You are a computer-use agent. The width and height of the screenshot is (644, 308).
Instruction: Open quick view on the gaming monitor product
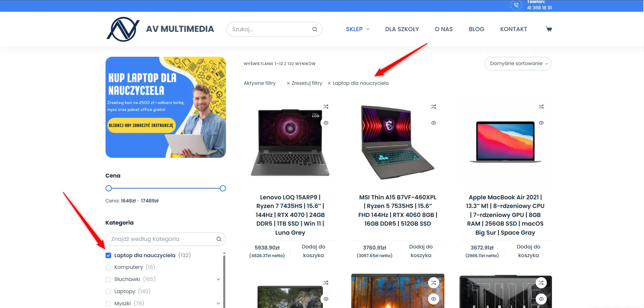(541, 299)
